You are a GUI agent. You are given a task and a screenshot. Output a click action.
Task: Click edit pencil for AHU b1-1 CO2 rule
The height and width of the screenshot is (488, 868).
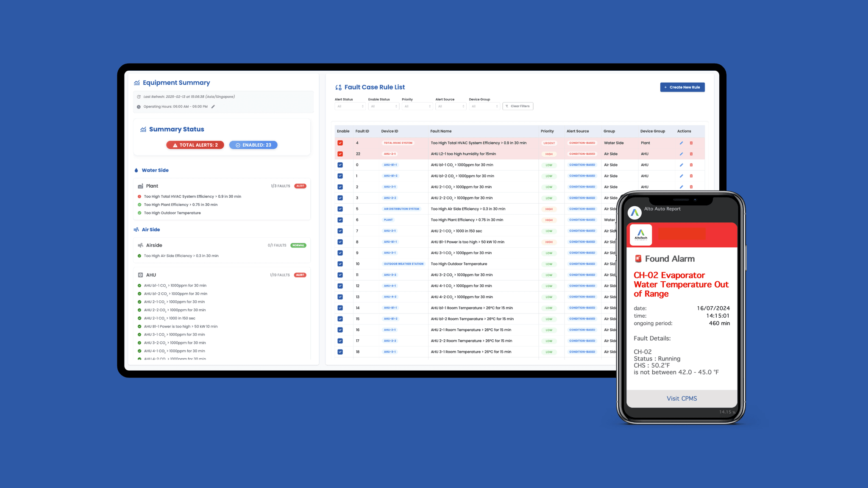pyautogui.click(x=681, y=165)
